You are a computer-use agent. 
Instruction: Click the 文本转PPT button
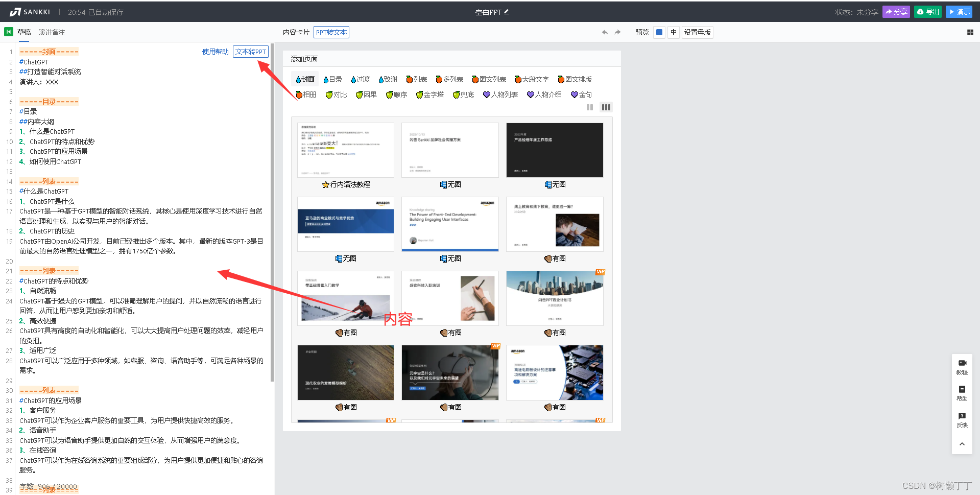251,52
